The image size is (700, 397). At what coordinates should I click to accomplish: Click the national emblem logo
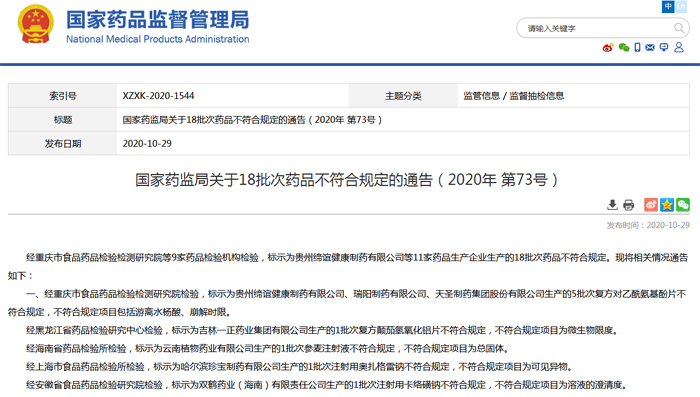36,24
